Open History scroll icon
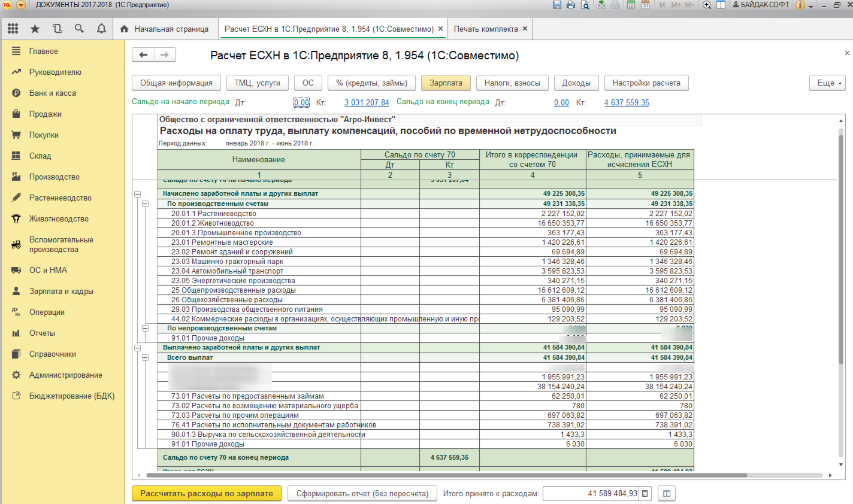Image resolution: width=853 pixels, height=504 pixels. coord(57,29)
